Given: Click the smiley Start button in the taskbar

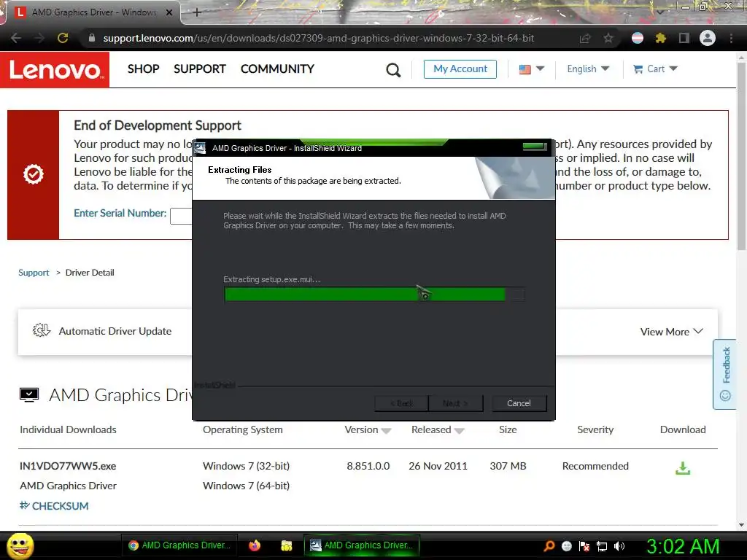Looking at the screenshot, I should pos(20,545).
